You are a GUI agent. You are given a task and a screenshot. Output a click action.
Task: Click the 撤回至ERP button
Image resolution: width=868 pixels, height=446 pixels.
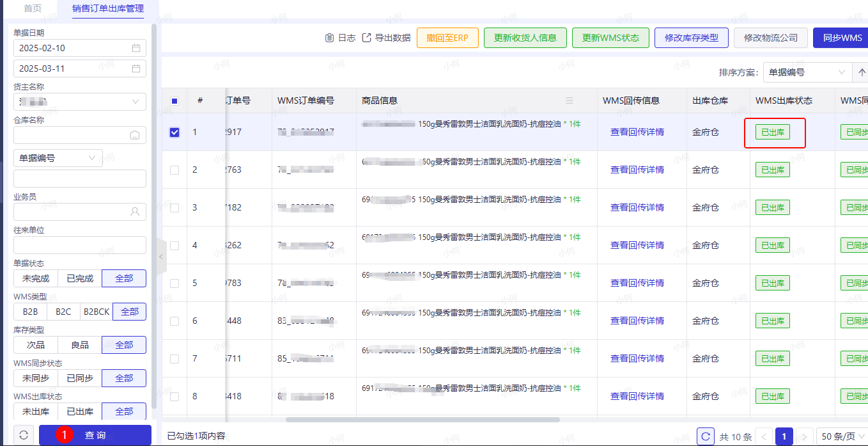[447, 38]
